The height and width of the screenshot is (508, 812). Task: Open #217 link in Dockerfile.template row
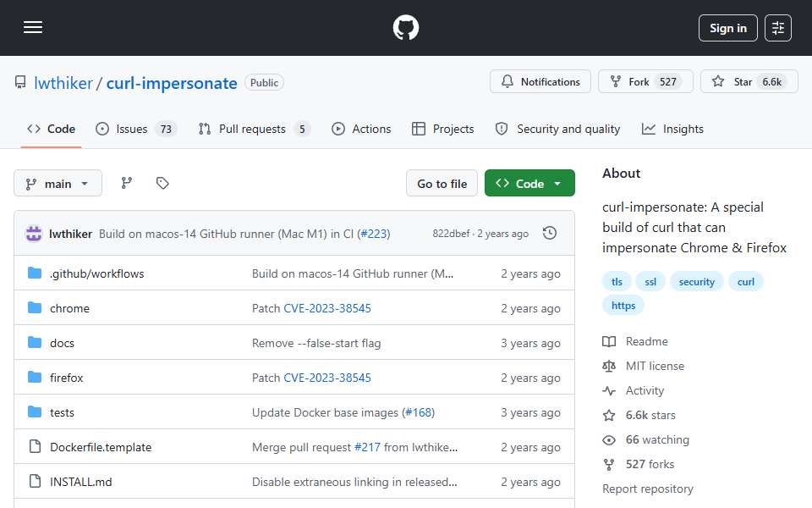click(x=367, y=447)
